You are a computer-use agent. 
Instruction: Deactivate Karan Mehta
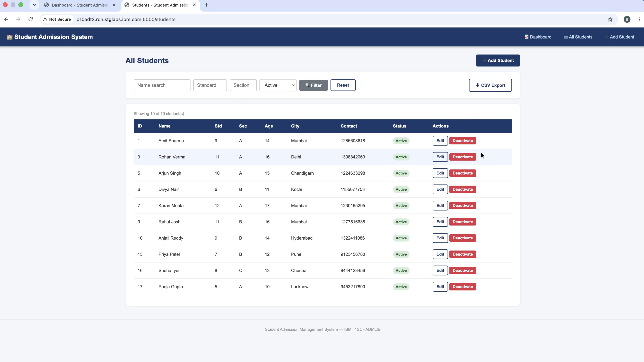(x=463, y=206)
